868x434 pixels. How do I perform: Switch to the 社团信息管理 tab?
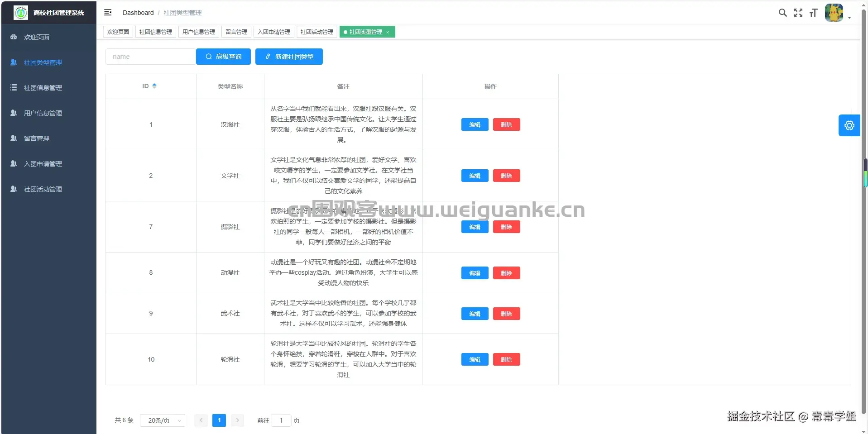[x=156, y=32]
